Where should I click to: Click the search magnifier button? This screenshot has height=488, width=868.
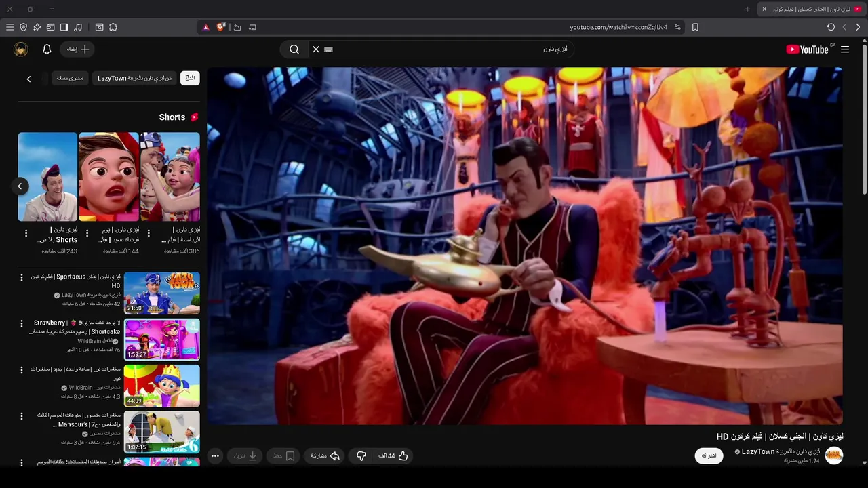294,49
